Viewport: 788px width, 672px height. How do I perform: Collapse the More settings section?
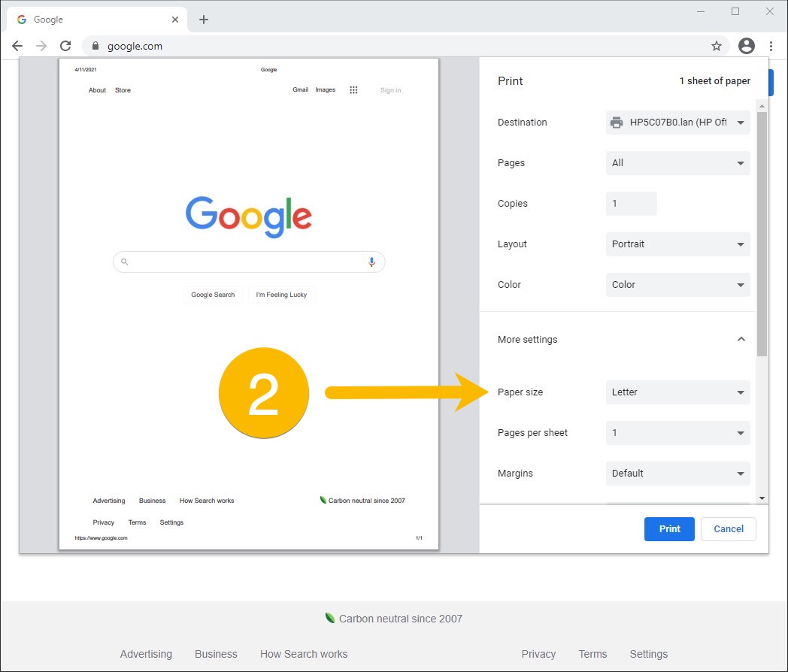(x=741, y=340)
